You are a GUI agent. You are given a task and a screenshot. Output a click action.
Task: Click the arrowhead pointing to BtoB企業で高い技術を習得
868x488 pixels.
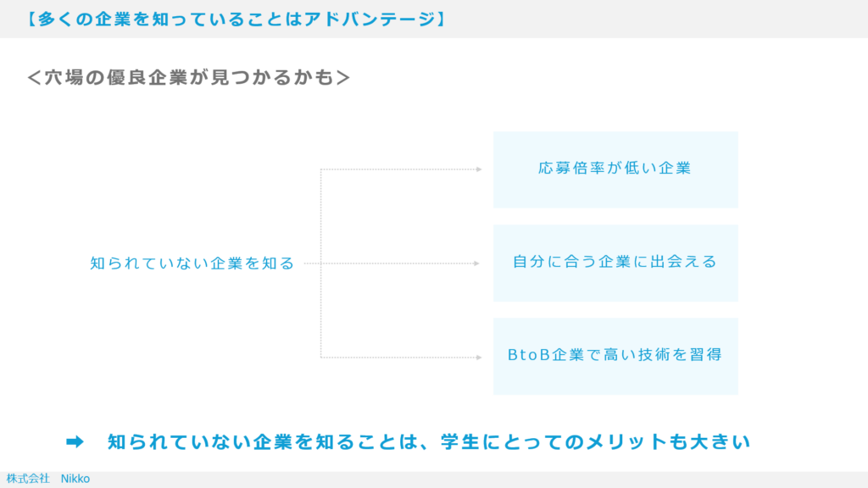479,358
